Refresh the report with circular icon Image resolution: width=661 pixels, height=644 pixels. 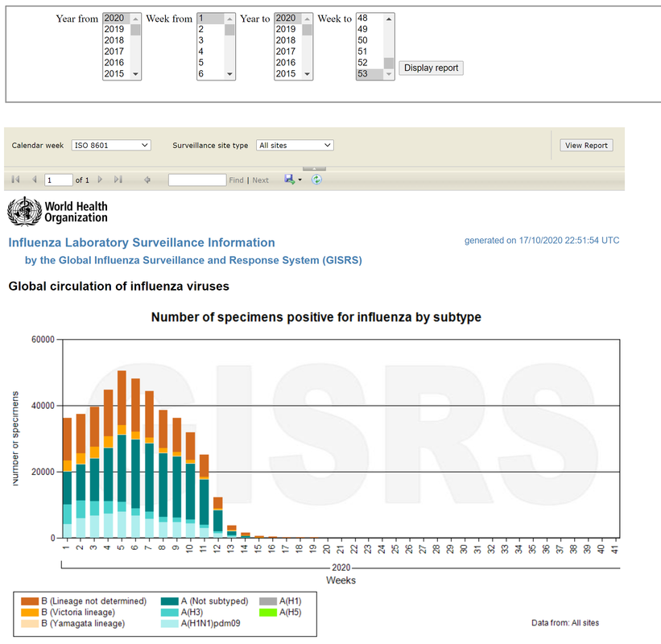click(316, 180)
